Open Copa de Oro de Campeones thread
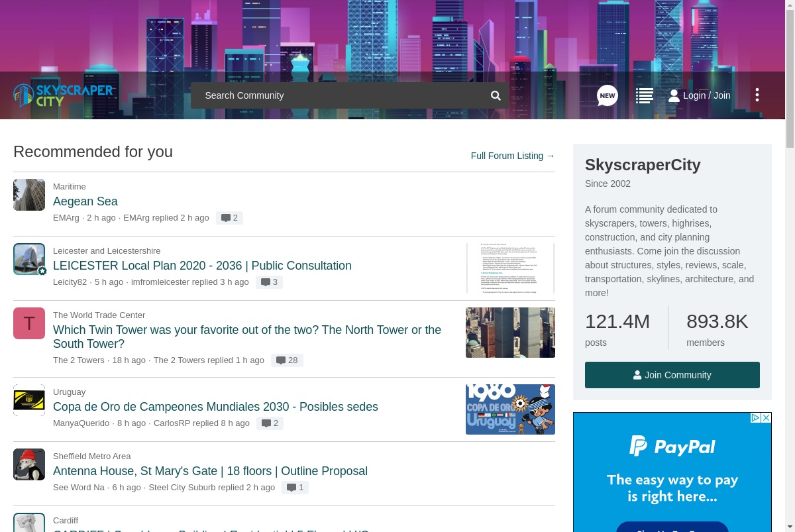Image resolution: width=795 pixels, height=532 pixels. [x=215, y=407]
